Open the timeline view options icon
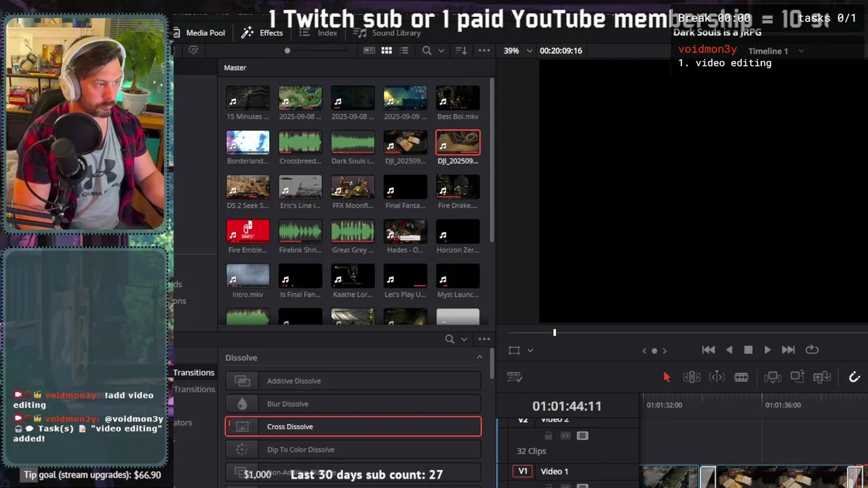868x488 pixels. (x=515, y=377)
